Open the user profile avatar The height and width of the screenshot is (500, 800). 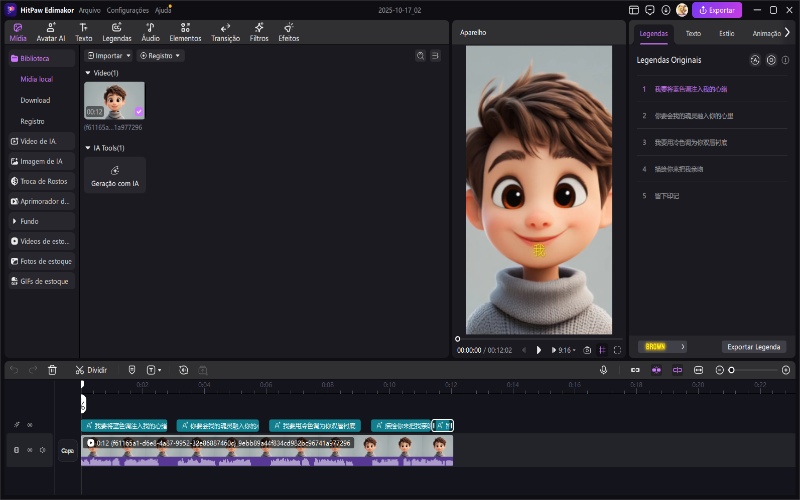coord(682,10)
